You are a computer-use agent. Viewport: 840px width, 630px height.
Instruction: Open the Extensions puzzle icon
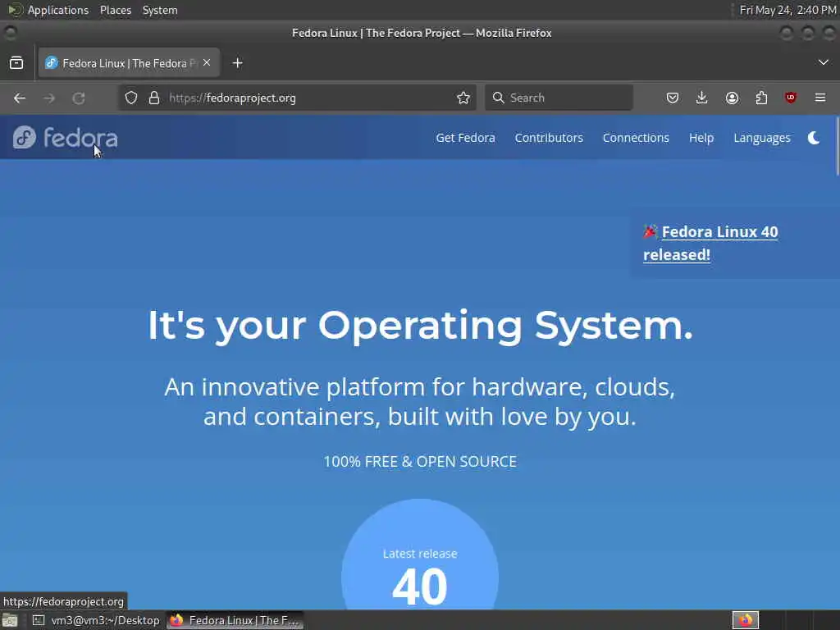(x=761, y=98)
